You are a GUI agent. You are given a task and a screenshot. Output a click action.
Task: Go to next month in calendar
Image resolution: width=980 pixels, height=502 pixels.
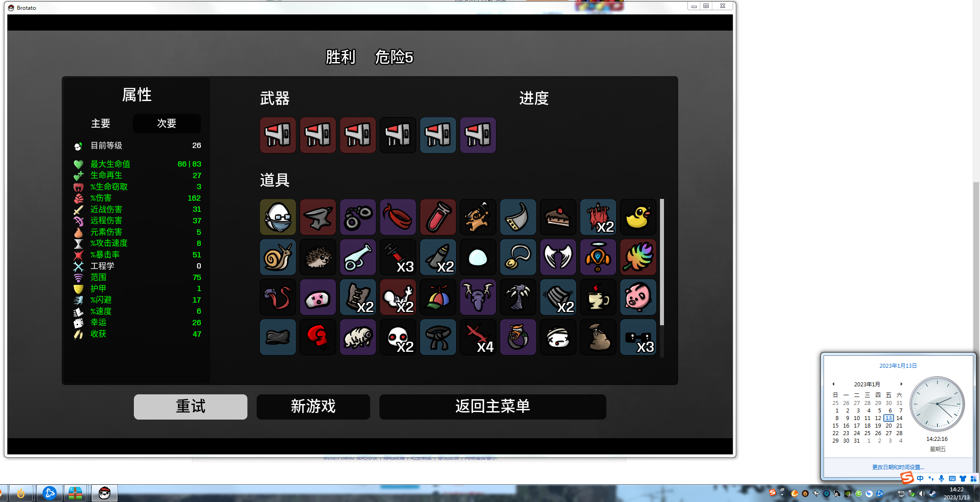[x=901, y=384]
